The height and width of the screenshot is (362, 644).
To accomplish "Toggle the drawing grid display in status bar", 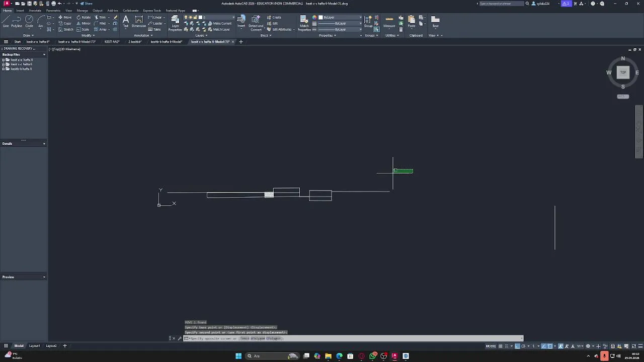I will point(501,346).
